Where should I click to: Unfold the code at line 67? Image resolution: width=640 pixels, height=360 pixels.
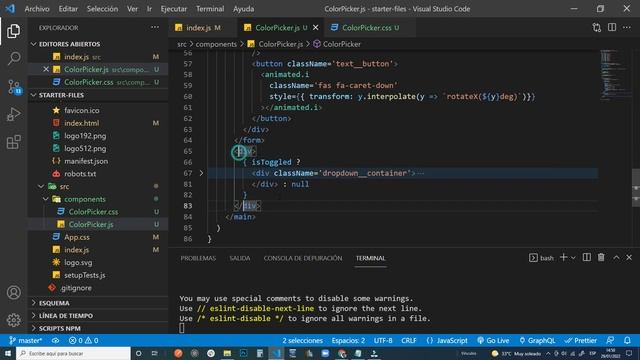(201, 173)
